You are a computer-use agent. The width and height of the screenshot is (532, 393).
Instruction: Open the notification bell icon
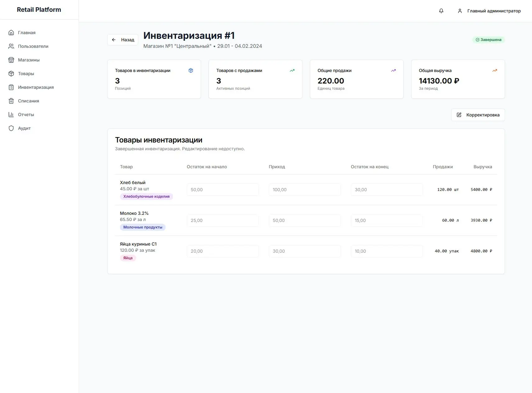441,11
